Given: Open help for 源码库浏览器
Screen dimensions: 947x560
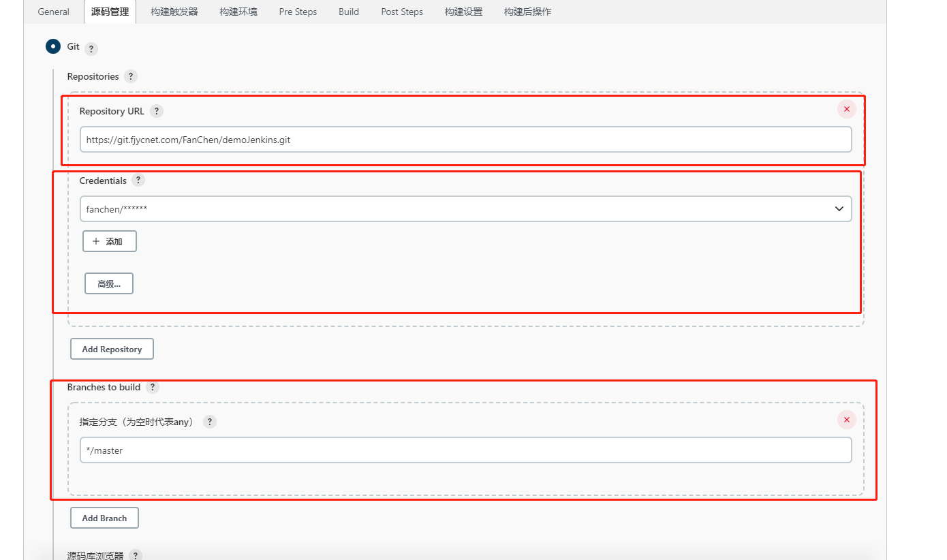Looking at the screenshot, I should coord(136,556).
